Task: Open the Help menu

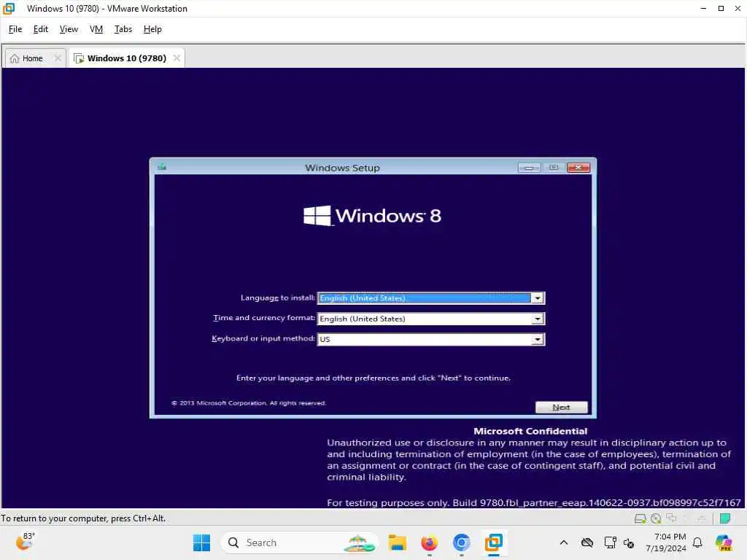Action: 152,29
